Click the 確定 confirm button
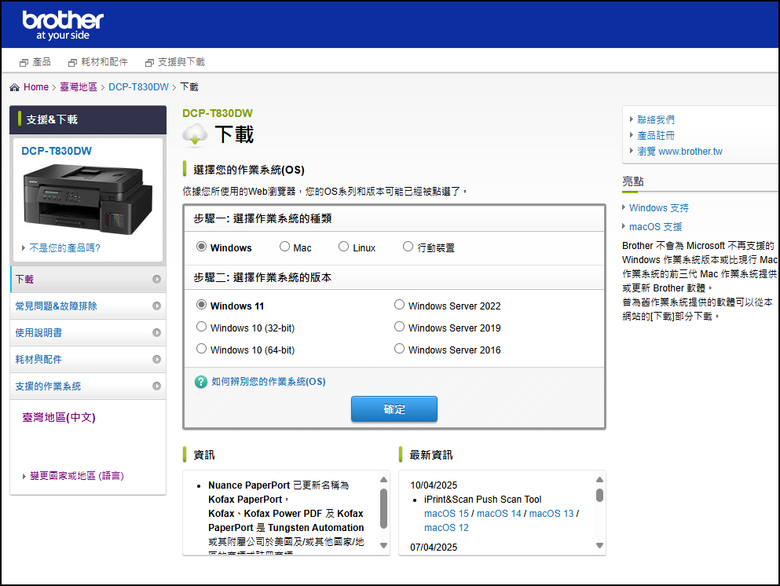The height and width of the screenshot is (586, 780). [x=394, y=409]
